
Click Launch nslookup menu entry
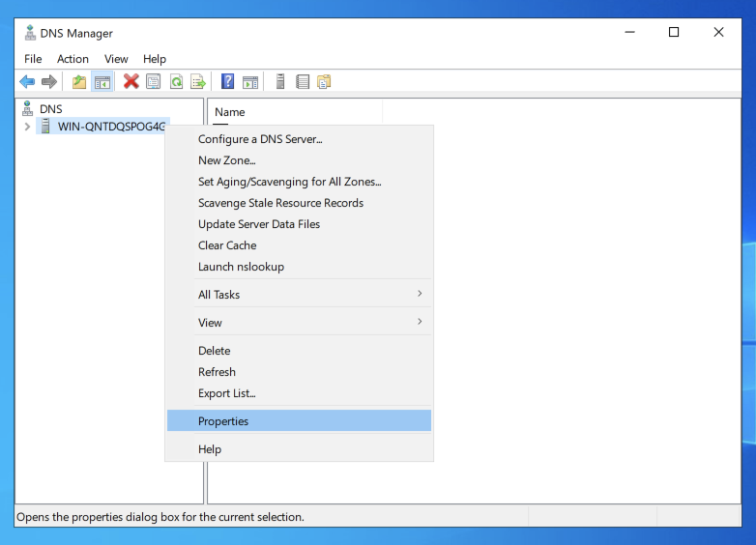(241, 267)
